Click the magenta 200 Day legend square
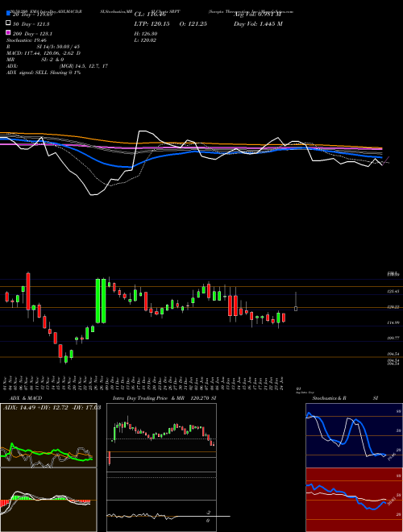This screenshot has width=403, height=532. coord(8,33)
